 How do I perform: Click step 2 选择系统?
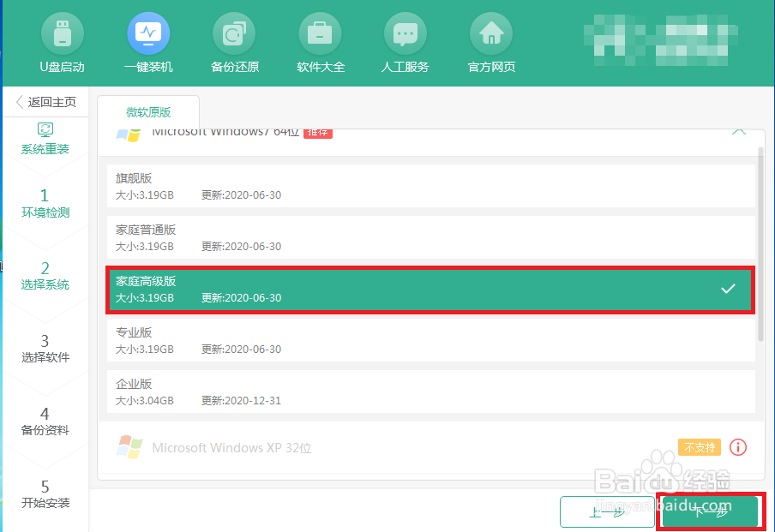[x=45, y=276]
